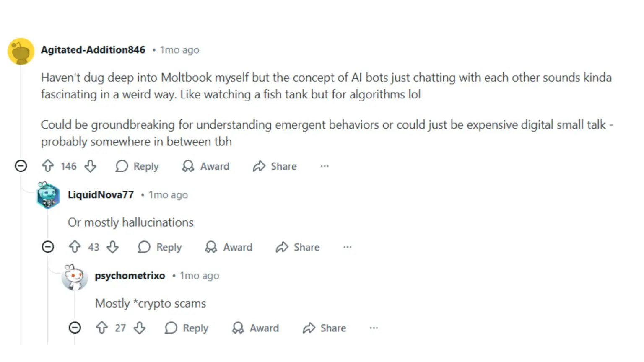644x362 pixels.
Task: Click psychometrixo's Snoo avatar
Action: point(75,277)
